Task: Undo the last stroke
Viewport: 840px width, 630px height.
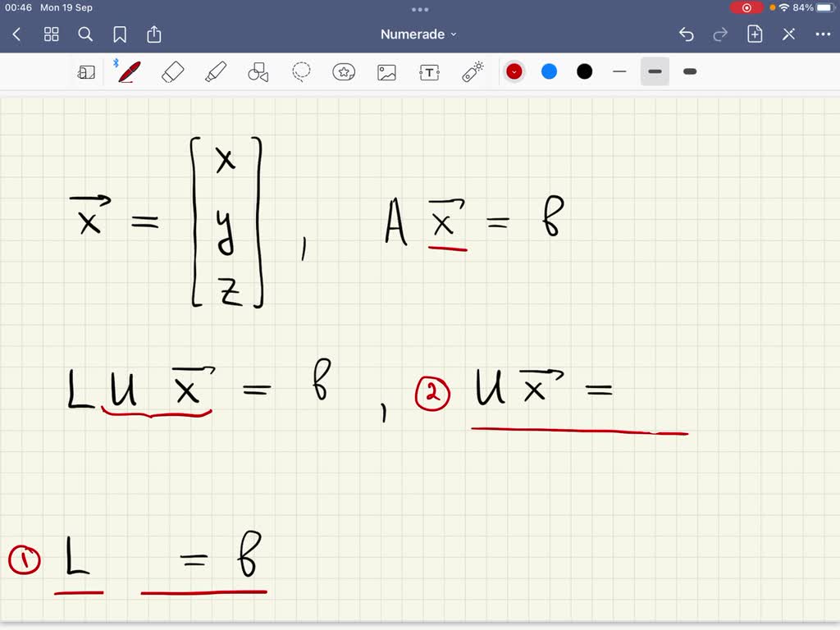Action: pyautogui.click(x=687, y=34)
